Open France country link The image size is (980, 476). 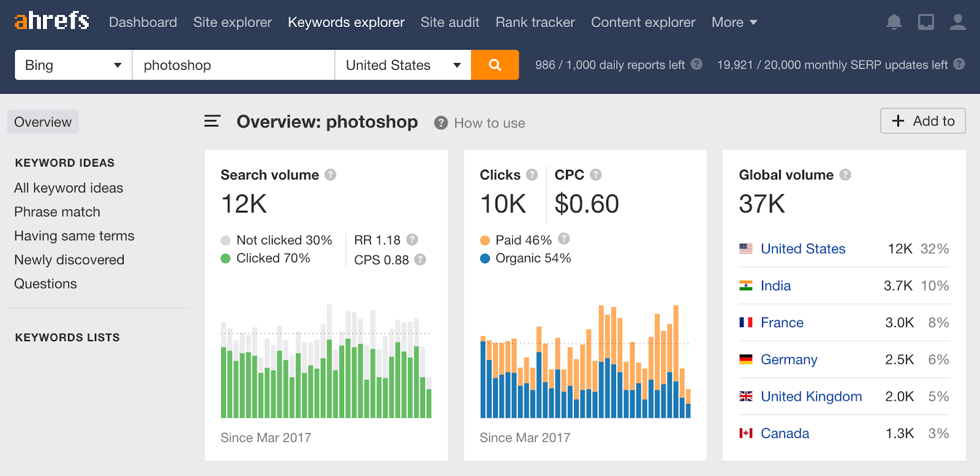782,322
